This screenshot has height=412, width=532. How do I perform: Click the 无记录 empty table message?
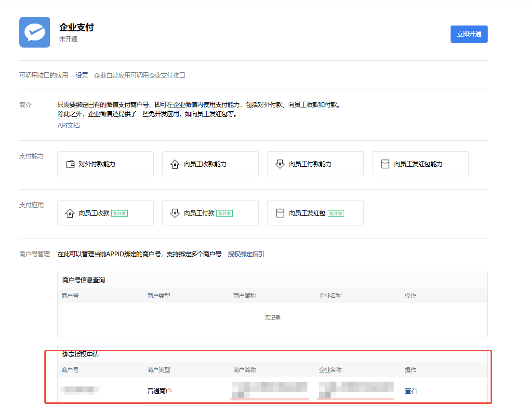272,318
